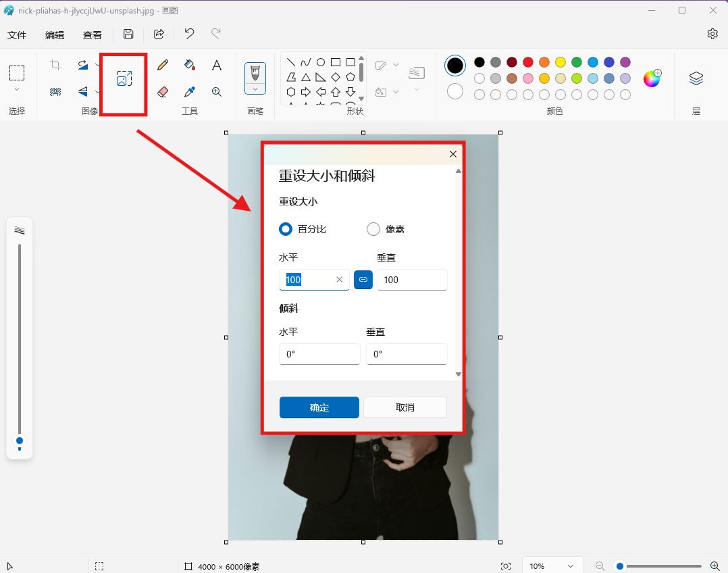Select the rectangular selection tool

[x=17, y=73]
